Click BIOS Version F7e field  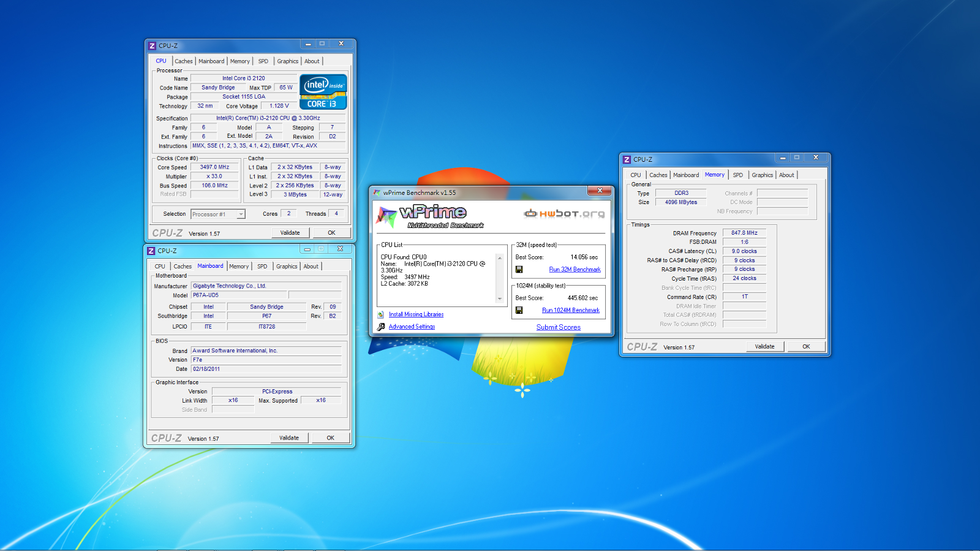pos(266,360)
